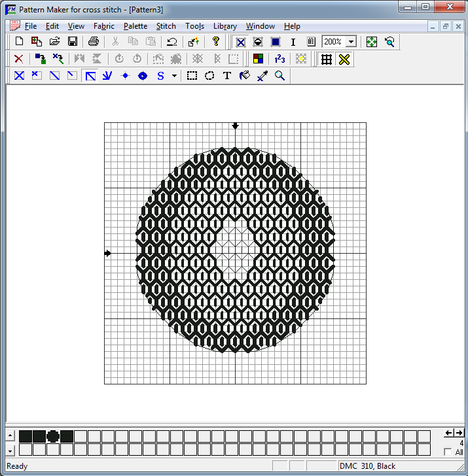Click the red X delete icon
Screen dimensions: 468x476
[19, 59]
